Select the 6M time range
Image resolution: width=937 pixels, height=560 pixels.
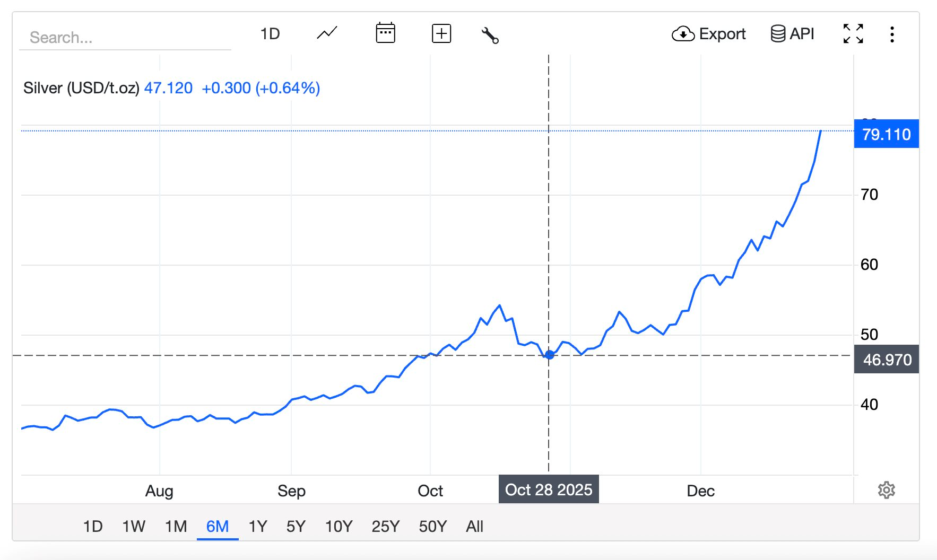coord(218,527)
